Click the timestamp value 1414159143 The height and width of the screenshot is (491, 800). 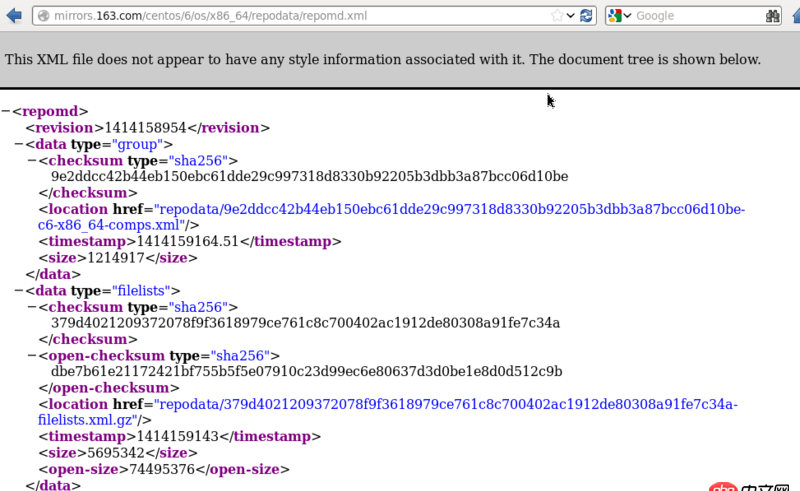(x=178, y=436)
